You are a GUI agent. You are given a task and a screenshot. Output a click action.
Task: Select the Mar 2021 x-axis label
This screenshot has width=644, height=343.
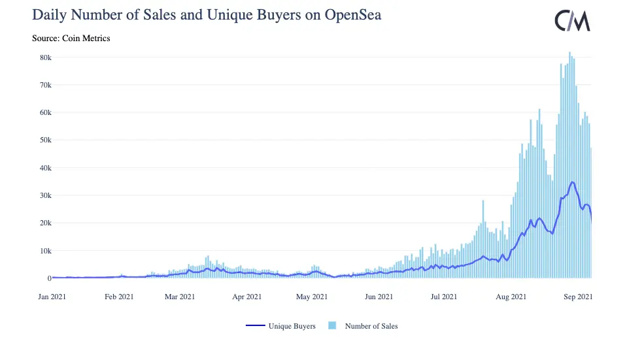[180, 297]
